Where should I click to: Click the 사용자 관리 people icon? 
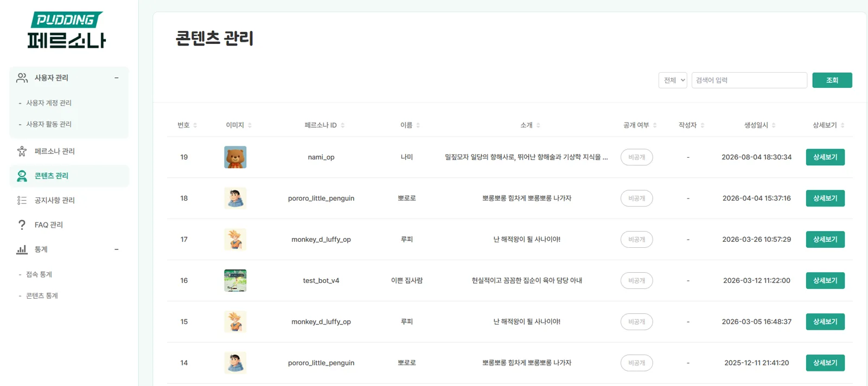point(22,78)
